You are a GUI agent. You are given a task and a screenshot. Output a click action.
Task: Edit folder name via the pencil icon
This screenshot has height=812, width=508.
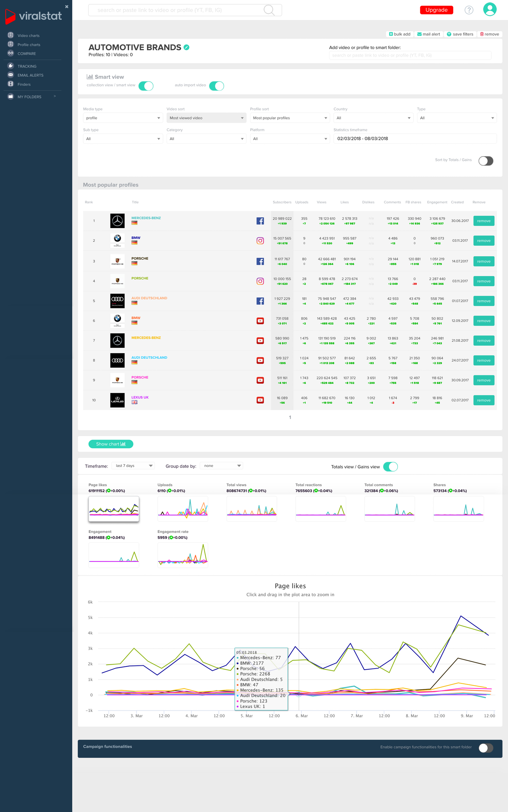click(187, 47)
